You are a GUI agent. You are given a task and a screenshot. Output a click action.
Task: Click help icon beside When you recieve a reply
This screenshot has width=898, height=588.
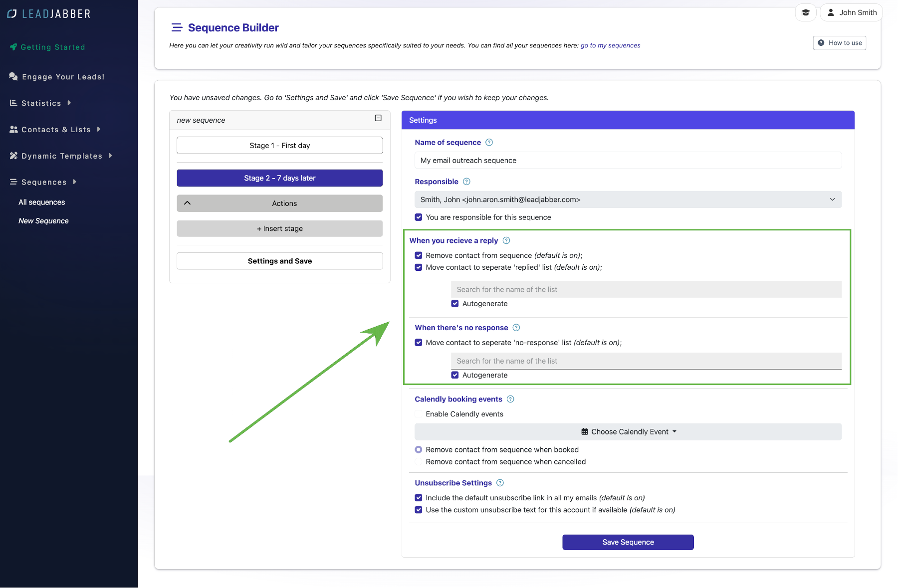pos(506,240)
